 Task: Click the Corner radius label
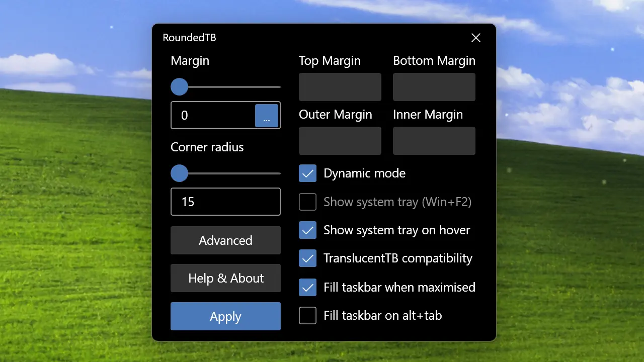pyautogui.click(x=207, y=147)
